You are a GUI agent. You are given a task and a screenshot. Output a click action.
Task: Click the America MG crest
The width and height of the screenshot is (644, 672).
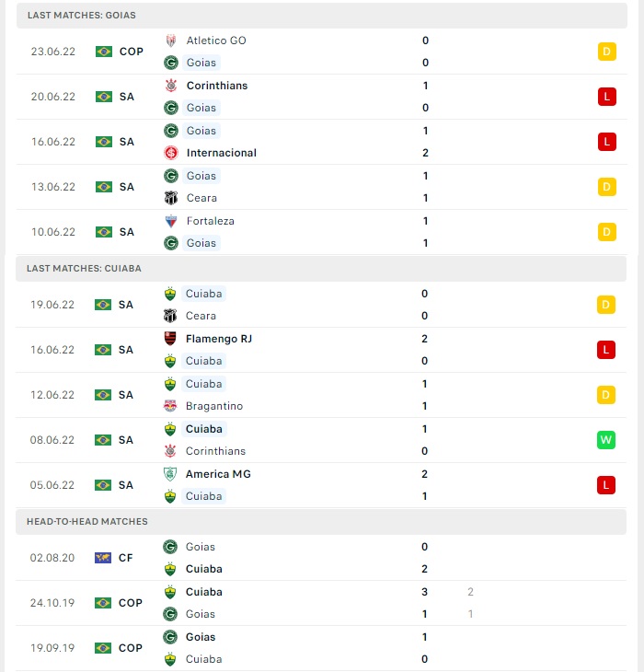(x=170, y=474)
